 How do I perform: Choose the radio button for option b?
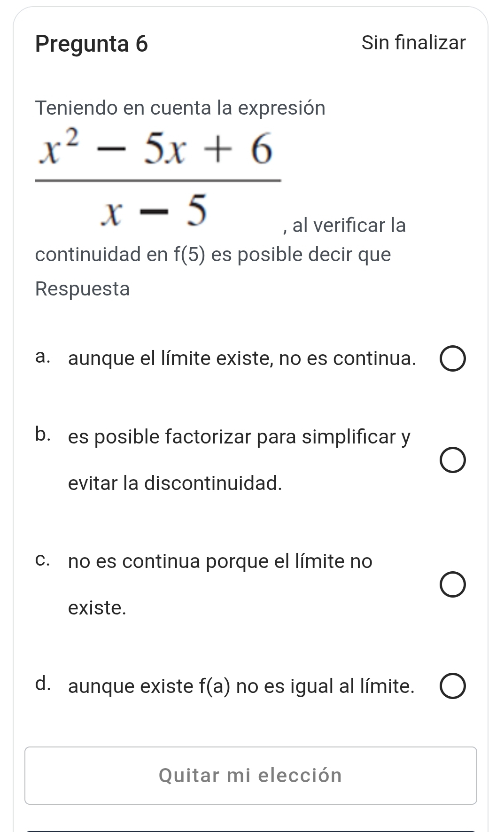tap(453, 460)
